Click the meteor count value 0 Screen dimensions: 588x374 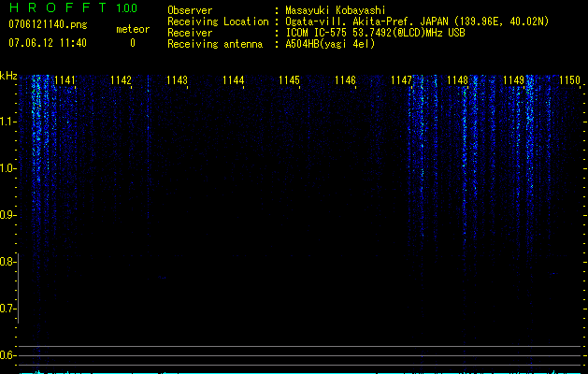(133, 43)
